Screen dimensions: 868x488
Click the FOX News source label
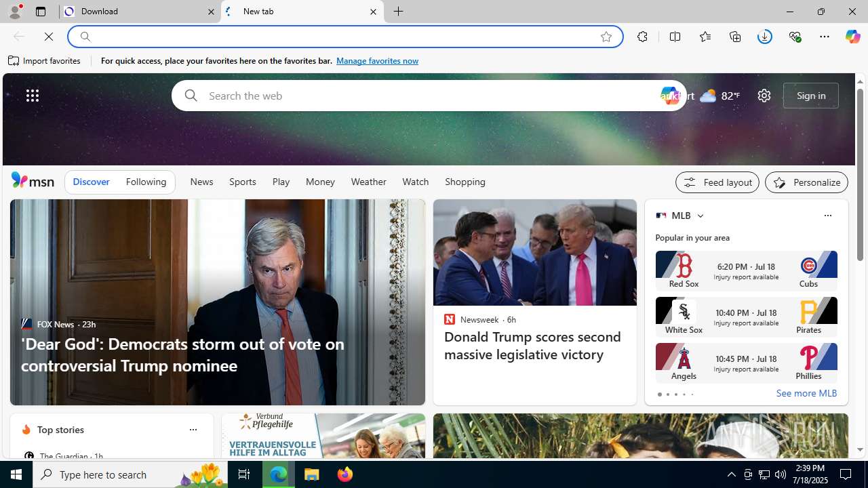(56, 324)
